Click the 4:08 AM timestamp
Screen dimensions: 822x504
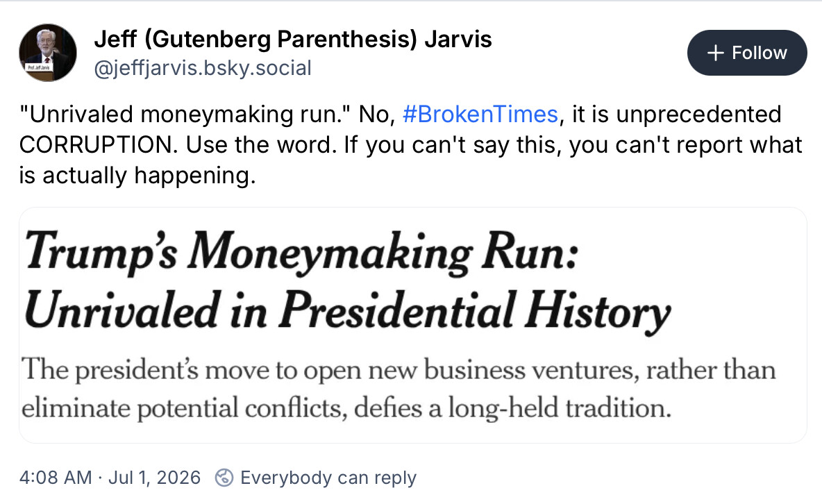pyautogui.click(x=56, y=478)
